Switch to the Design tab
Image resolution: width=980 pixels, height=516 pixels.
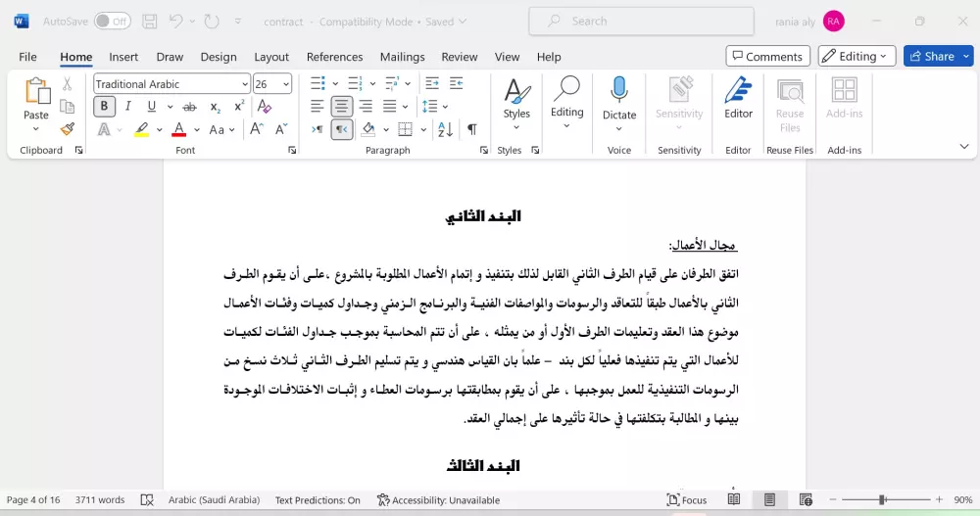219,57
